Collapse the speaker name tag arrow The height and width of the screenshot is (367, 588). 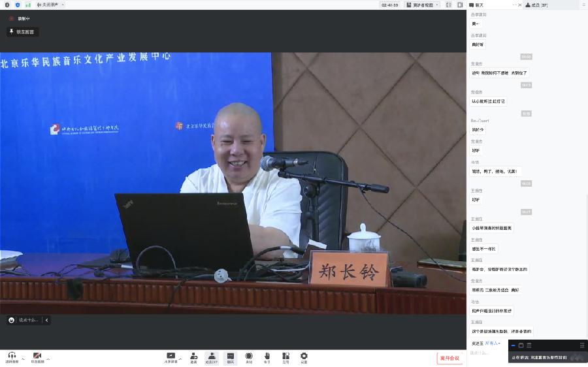coord(47,320)
